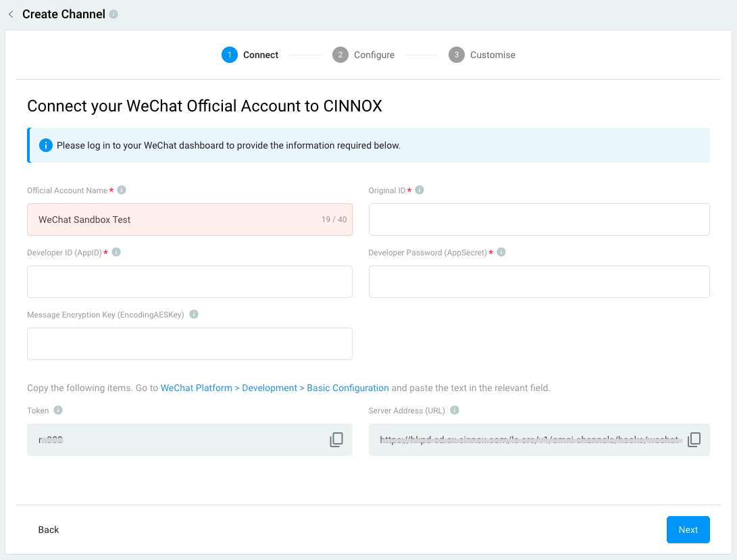This screenshot has height=560, width=737.
Task: Show Server Address (URL) info tooltip
Action: click(455, 410)
